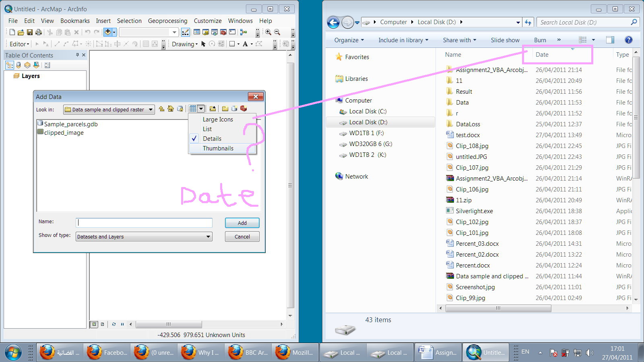Toggle Layout View button at map bottom

(103, 324)
